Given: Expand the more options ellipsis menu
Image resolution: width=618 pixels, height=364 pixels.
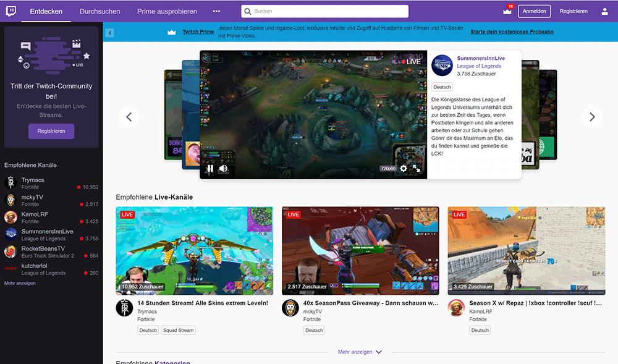Looking at the screenshot, I should (216, 11).
